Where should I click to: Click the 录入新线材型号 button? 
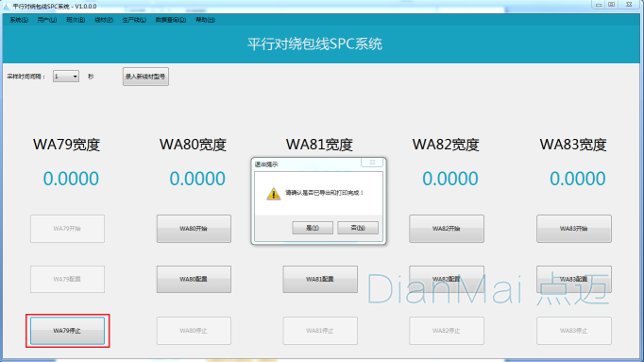click(x=145, y=77)
